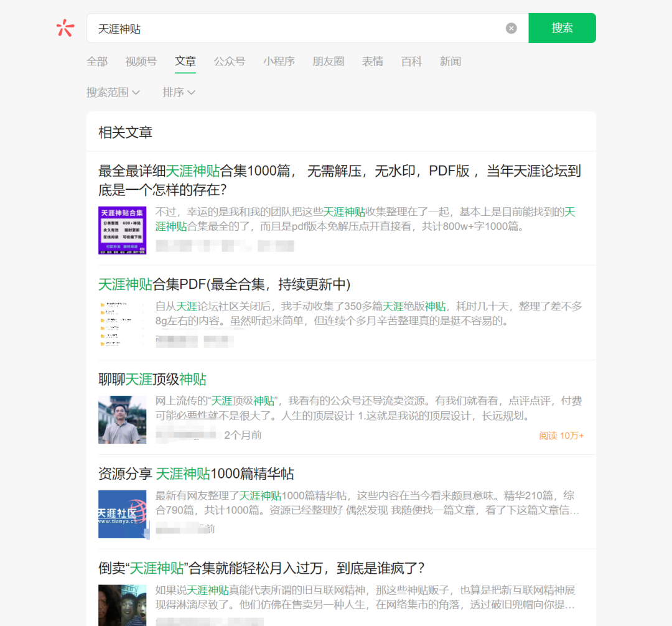This screenshot has width=672, height=626.
Task: Click the green 搜索 button
Action: pyautogui.click(x=562, y=28)
